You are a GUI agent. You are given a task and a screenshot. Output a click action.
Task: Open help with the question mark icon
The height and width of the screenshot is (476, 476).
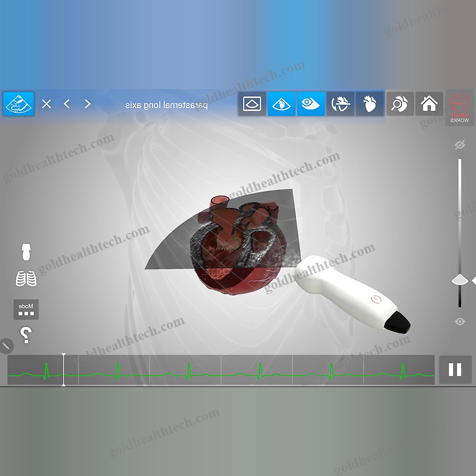pyautogui.click(x=26, y=335)
